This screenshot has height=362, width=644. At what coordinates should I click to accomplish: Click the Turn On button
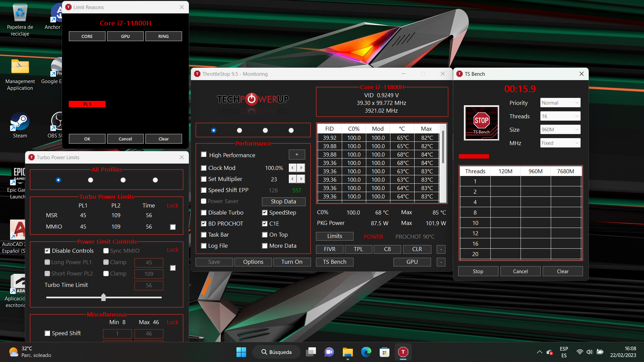(292, 262)
